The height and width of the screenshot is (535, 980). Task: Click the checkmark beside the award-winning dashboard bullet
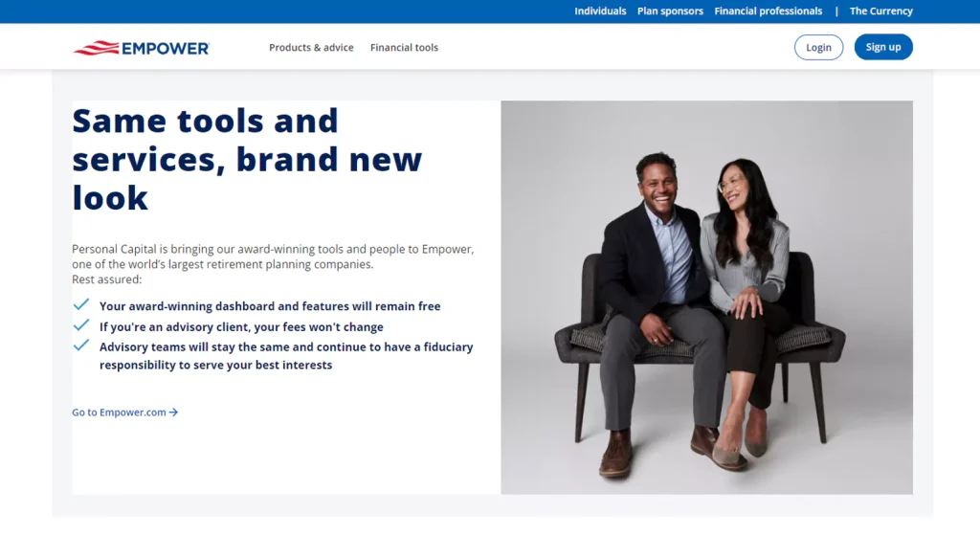tap(81, 305)
